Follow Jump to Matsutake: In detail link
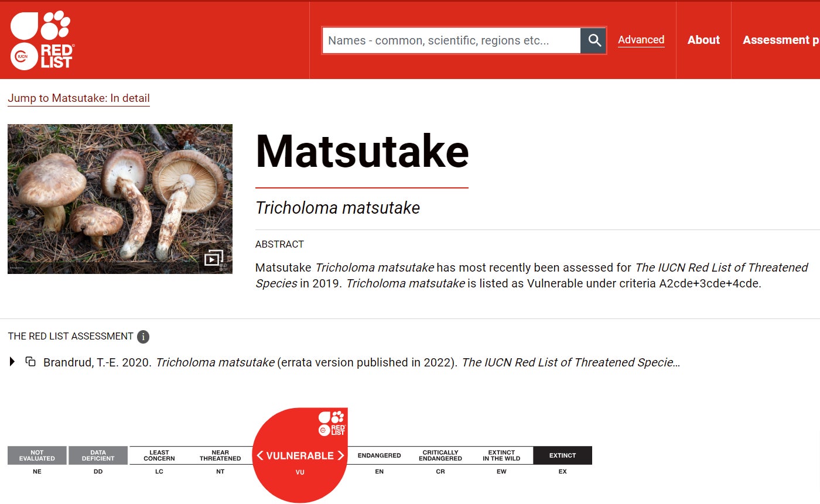The height and width of the screenshot is (504, 820). pyautogui.click(x=78, y=98)
